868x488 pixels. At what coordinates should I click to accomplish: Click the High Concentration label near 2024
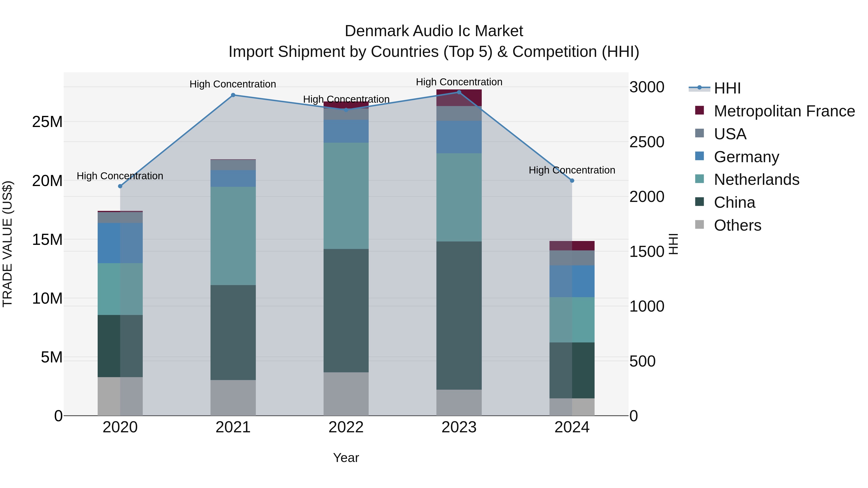click(572, 170)
